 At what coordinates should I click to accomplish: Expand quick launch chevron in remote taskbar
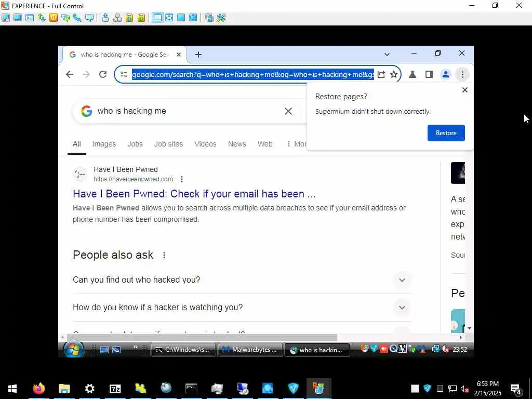click(136, 347)
